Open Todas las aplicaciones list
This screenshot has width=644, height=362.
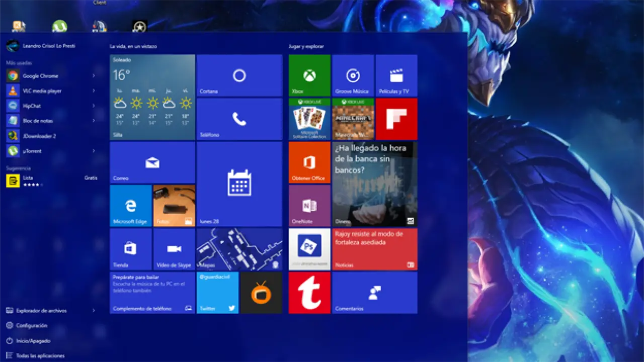(40, 355)
